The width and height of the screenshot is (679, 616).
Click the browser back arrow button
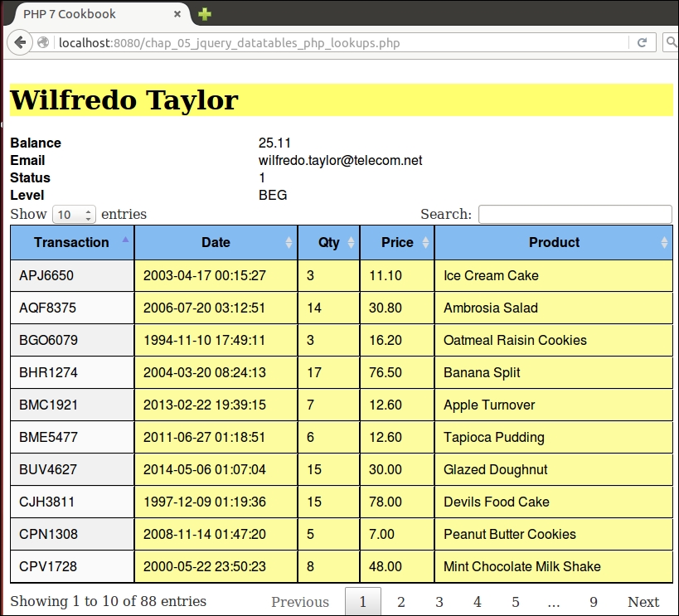(20, 42)
